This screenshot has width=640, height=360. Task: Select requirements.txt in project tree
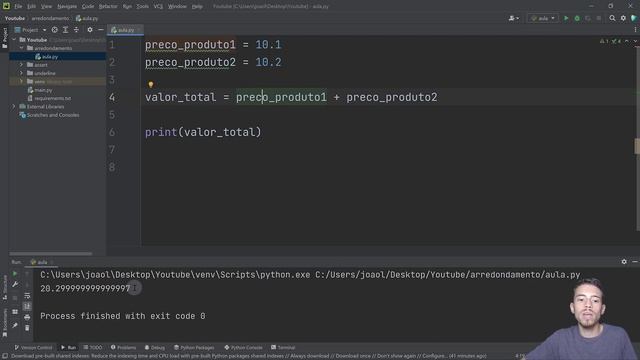click(x=52, y=98)
